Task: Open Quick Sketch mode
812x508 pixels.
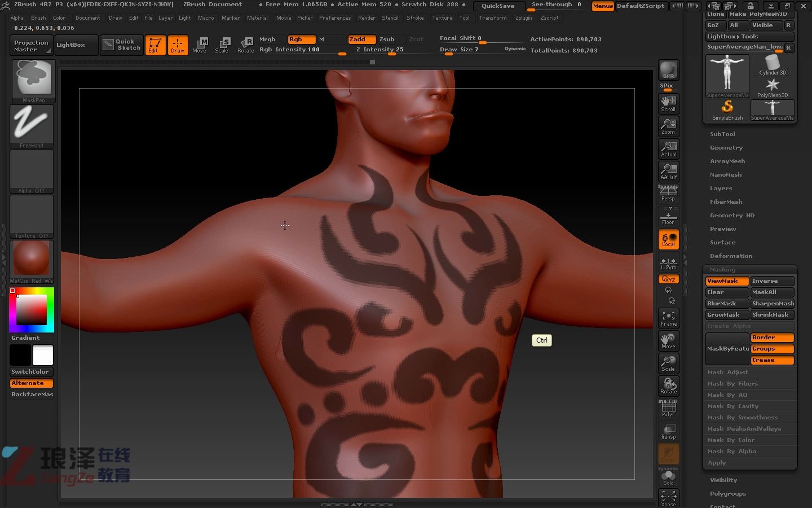Action: point(122,45)
